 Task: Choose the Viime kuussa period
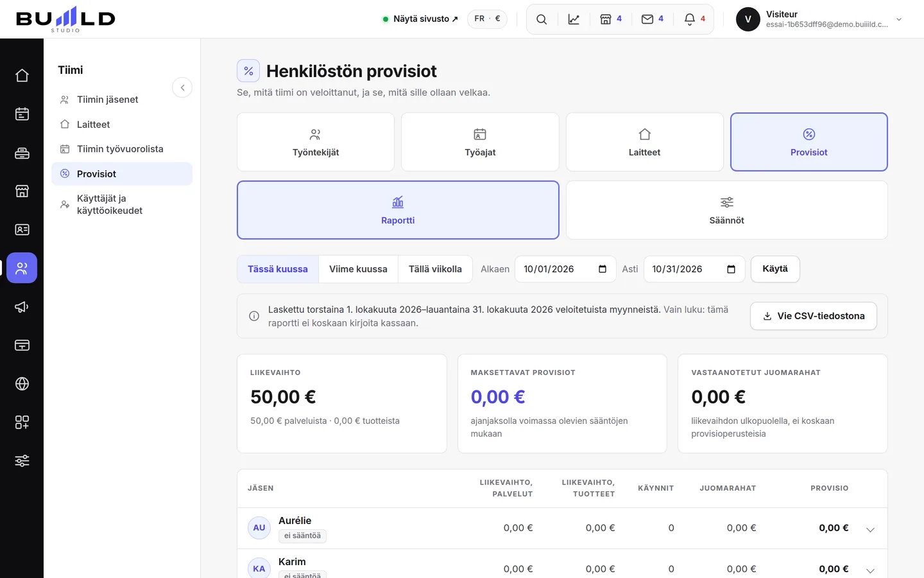pyautogui.click(x=358, y=269)
